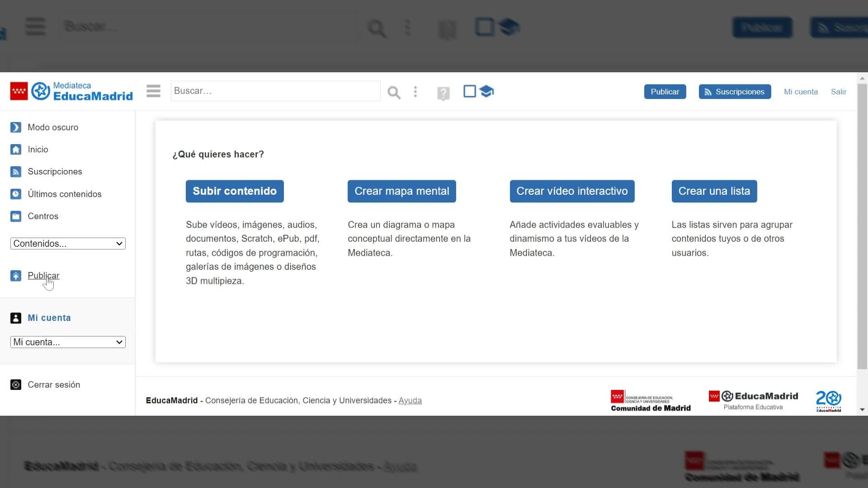The width and height of the screenshot is (868, 488).
Task: Focus the Buscar search field
Action: 275,91
